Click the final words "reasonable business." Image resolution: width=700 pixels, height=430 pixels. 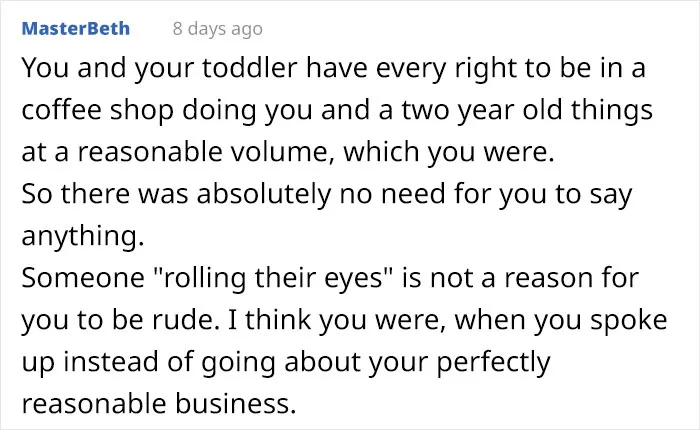tap(159, 403)
